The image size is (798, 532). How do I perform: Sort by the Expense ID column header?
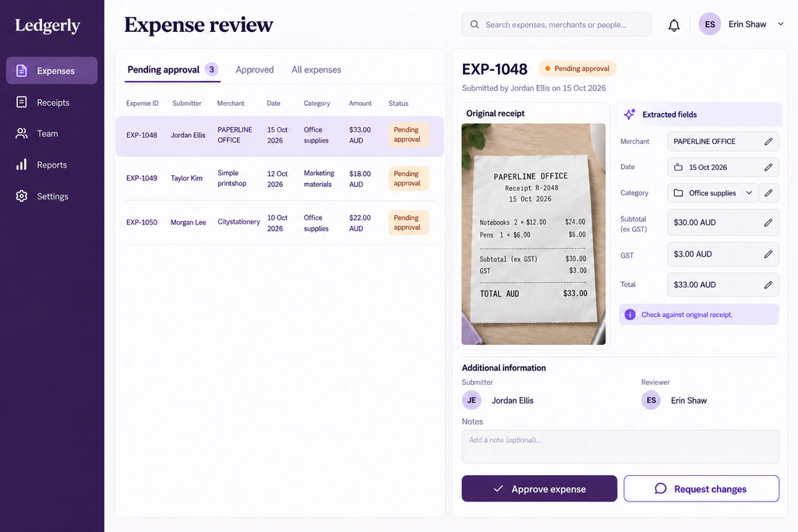click(x=143, y=104)
